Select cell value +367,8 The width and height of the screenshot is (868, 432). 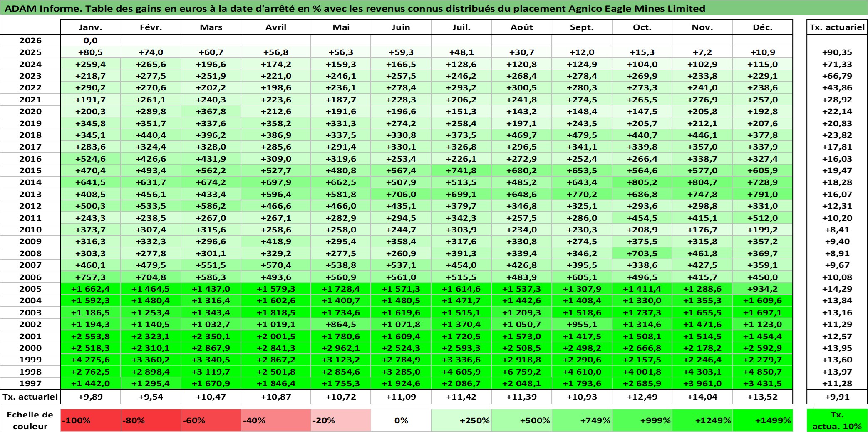coord(211,111)
